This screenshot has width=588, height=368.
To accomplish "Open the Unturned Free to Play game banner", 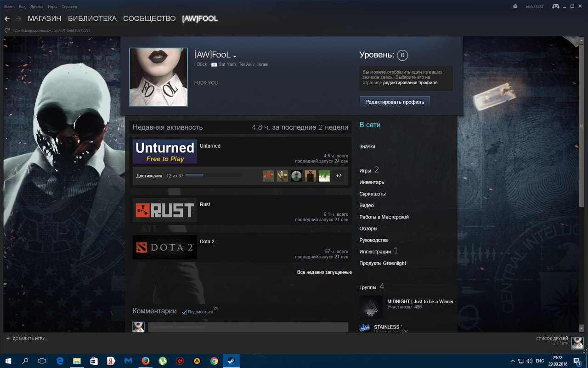I will [x=165, y=152].
